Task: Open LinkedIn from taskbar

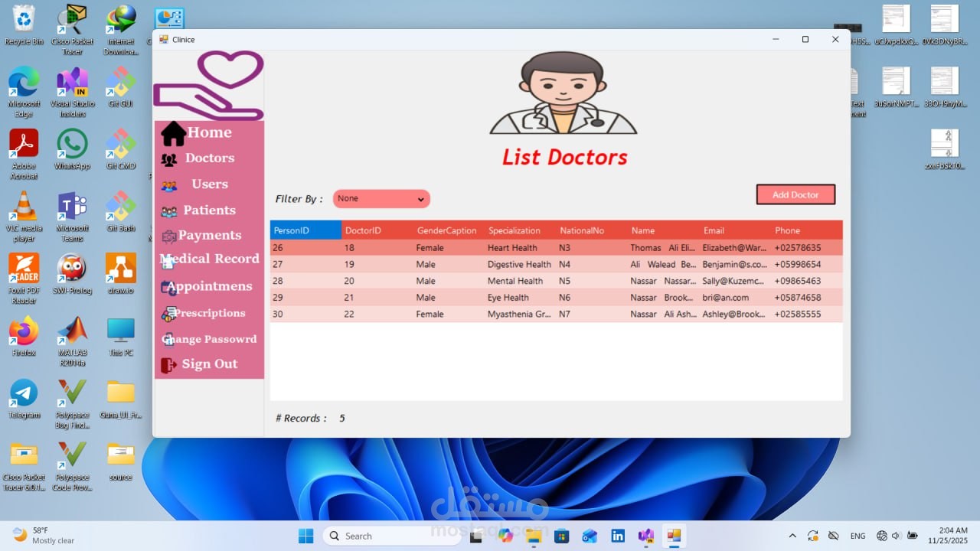Action: pos(617,536)
